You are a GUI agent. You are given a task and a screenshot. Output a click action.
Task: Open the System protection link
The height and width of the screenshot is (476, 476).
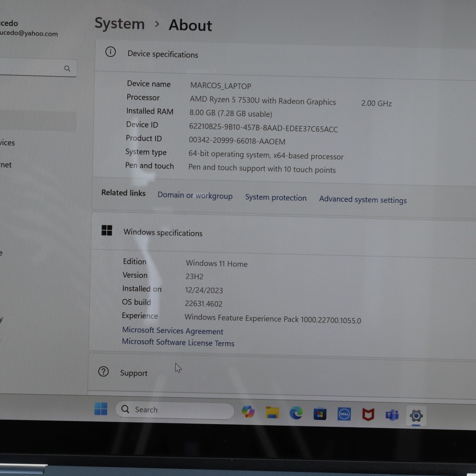point(276,198)
